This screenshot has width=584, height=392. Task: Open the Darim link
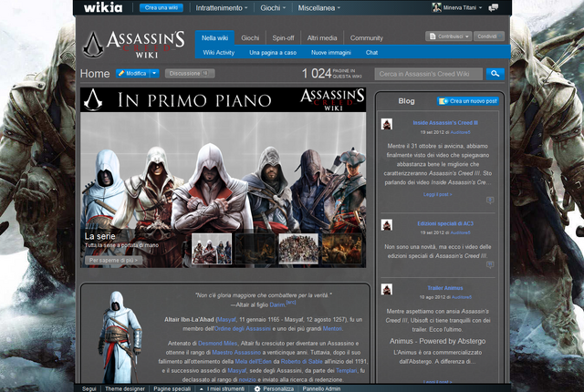tap(276, 304)
